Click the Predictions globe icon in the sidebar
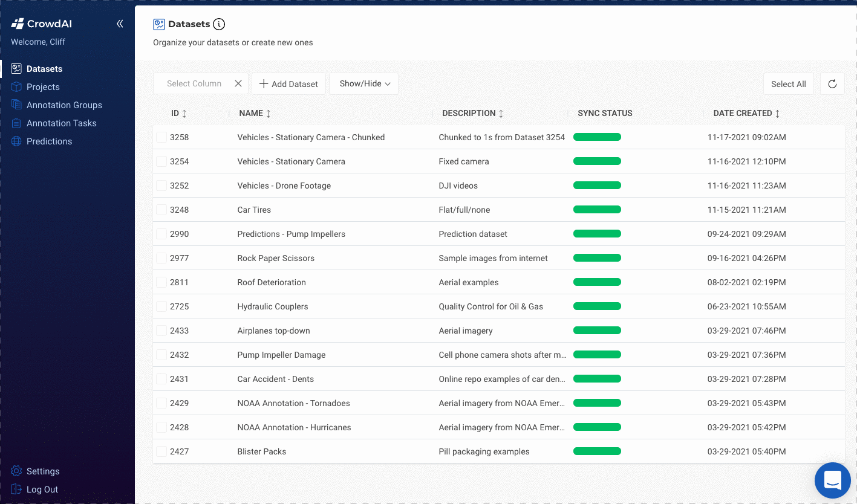857x504 pixels. [x=16, y=141]
